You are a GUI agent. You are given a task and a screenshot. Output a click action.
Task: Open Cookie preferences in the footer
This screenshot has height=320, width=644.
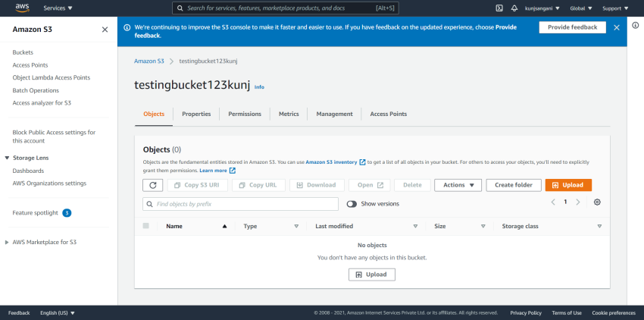[x=614, y=313]
